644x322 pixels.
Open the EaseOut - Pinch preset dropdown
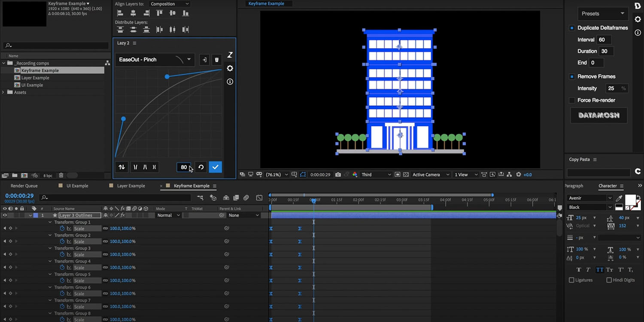(189, 60)
